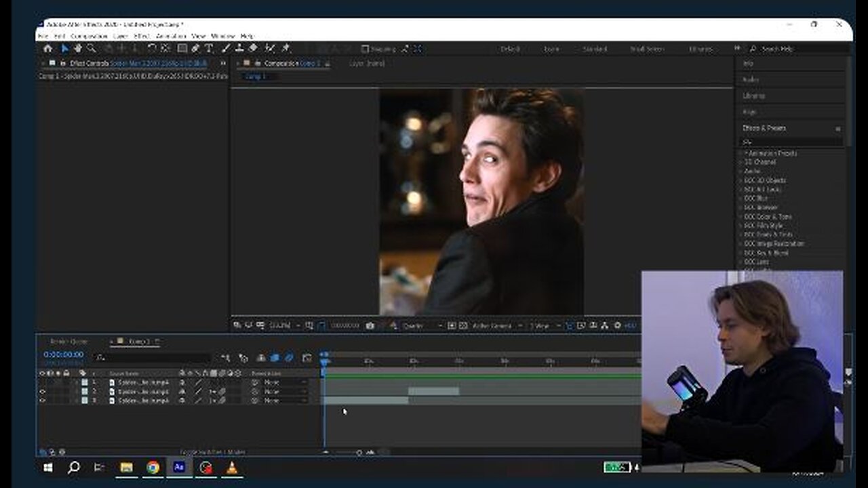Open the parent None dropdown for layer 2
868x488 pixels.
click(x=285, y=391)
